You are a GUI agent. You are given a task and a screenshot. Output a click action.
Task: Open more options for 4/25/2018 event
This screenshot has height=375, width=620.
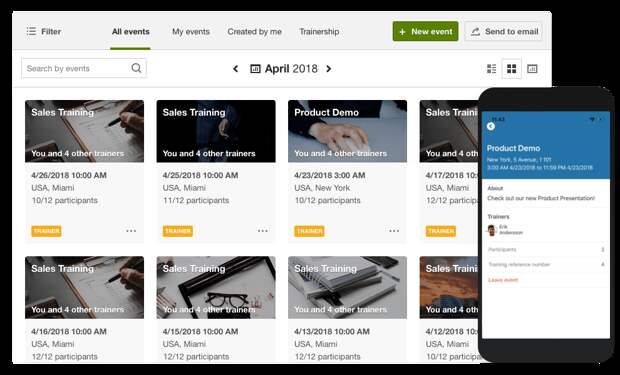(263, 231)
